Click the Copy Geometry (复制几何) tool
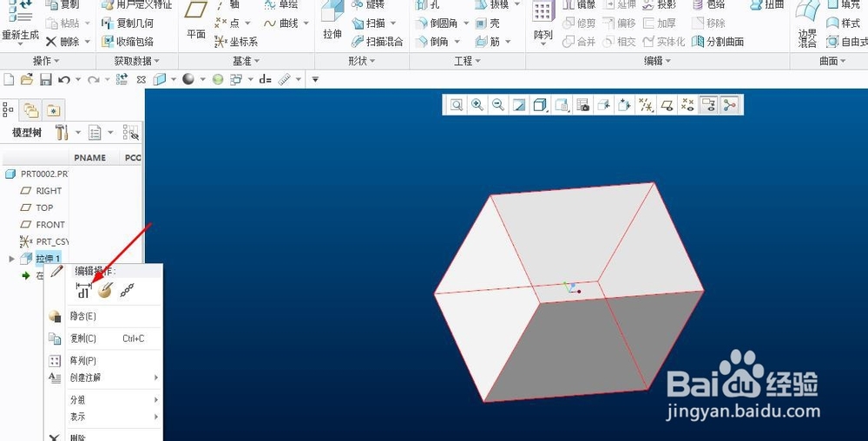This screenshot has height=441, width=868. pos(128,23)
